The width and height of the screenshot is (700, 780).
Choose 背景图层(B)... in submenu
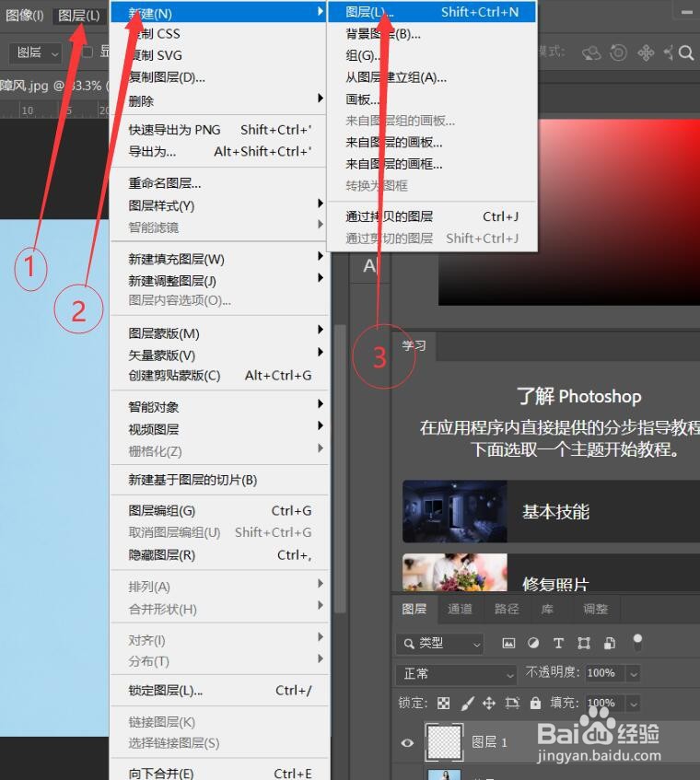click(432, 34)
